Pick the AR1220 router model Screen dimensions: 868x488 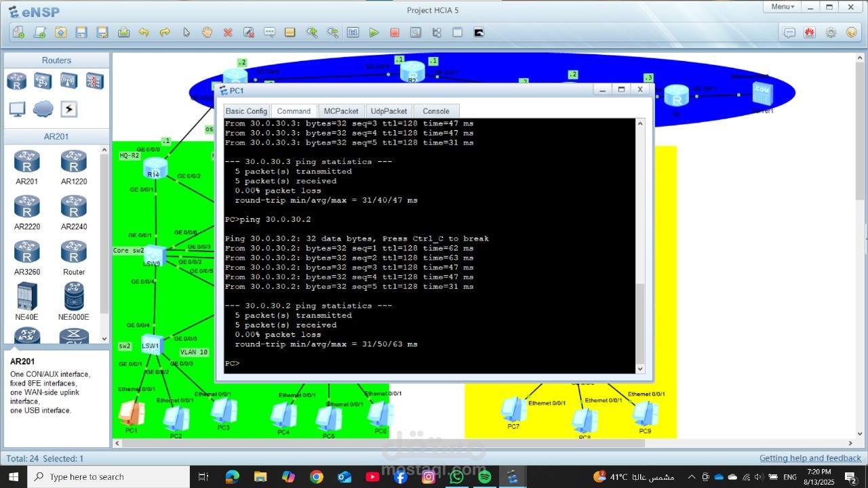click(74, 167)
